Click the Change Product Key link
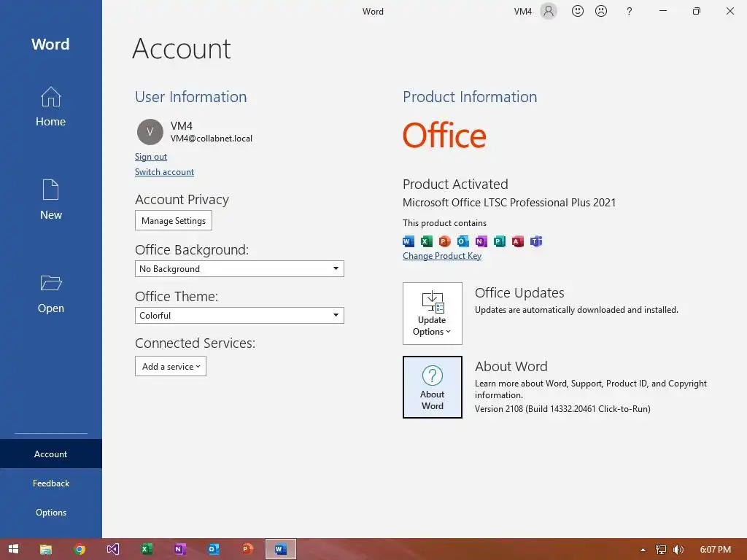The image size is (747, 560). (441, 256)
